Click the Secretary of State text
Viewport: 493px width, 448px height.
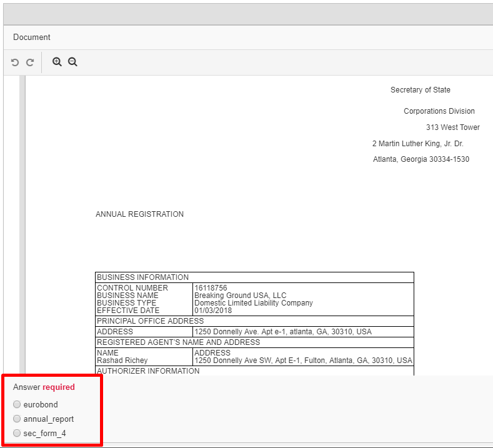point(421,90)
